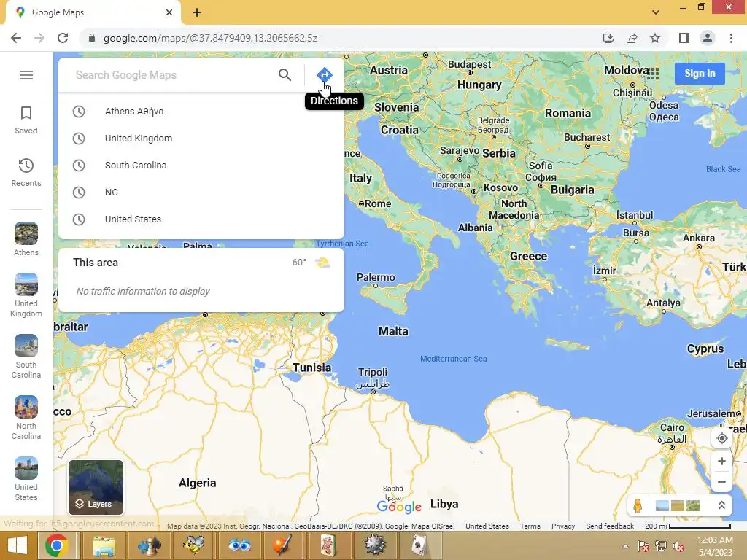Click the blue Directions icon
This screenshot has width=747, height=560.
[x=325, y=75]
